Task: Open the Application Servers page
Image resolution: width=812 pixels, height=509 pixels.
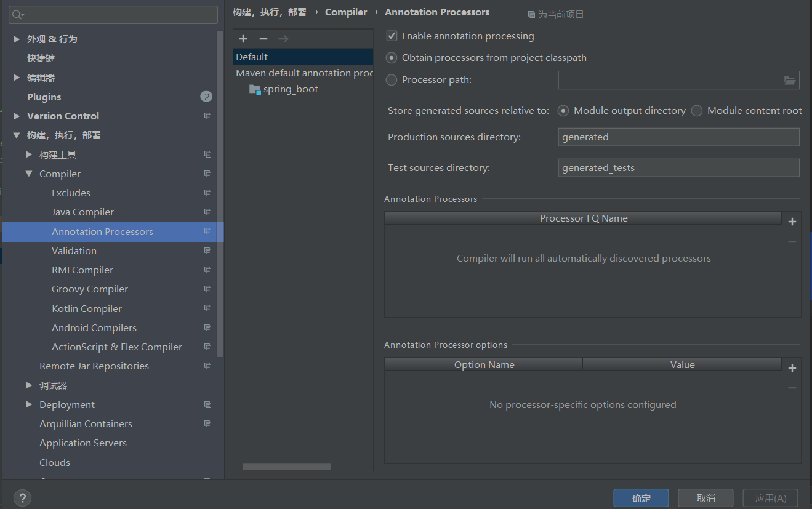Action: [83, 443]
